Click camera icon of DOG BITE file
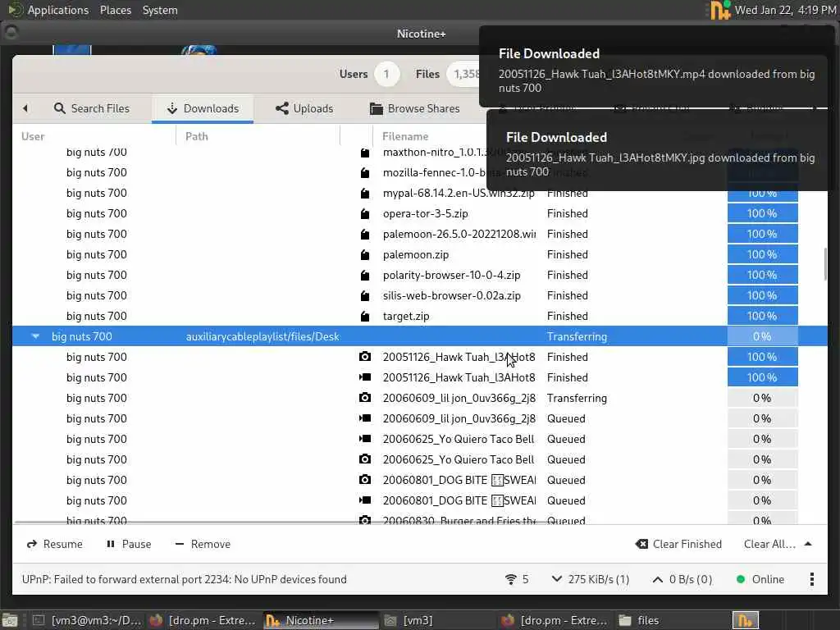Screen dimensions: 840x630 365,479
